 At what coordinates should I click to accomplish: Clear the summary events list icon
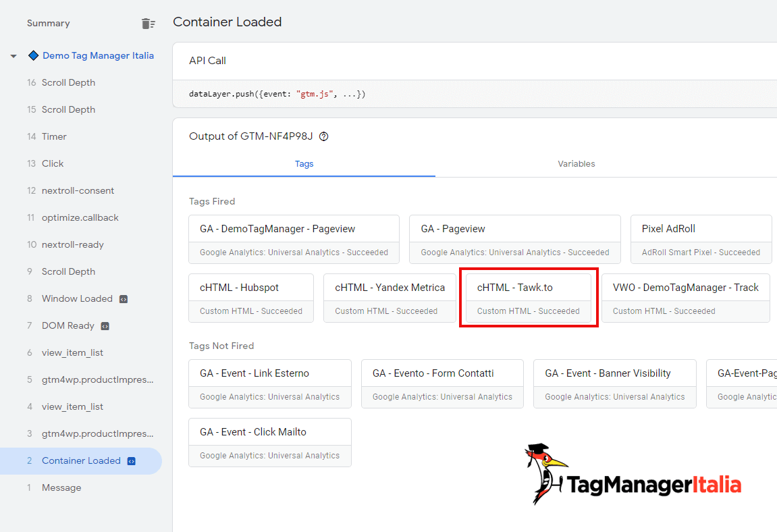click(x=148, y=24)
